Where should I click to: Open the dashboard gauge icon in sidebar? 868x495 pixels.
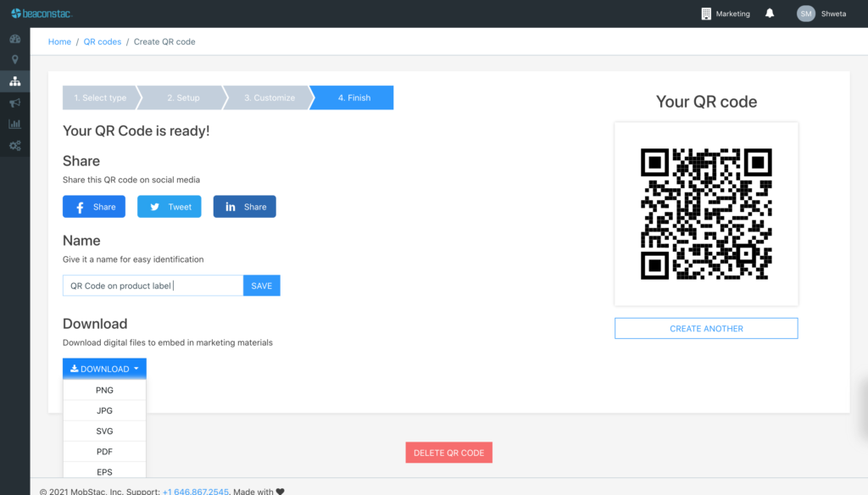(x=14, y=39)
